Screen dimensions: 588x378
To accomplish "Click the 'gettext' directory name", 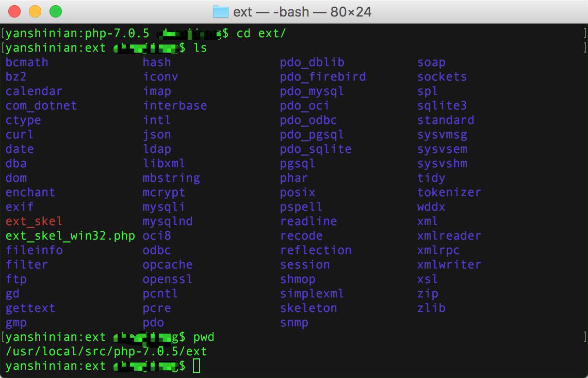I will tap(30, 308).
